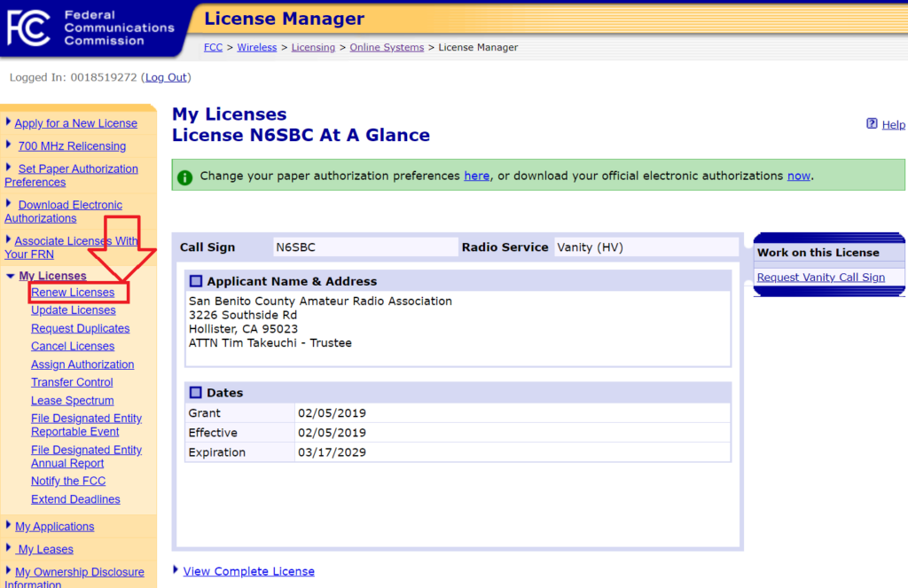908x588 pixels.
Task: Click the Logged In FRN number 0018519272
Action: [x=104, y=78]
